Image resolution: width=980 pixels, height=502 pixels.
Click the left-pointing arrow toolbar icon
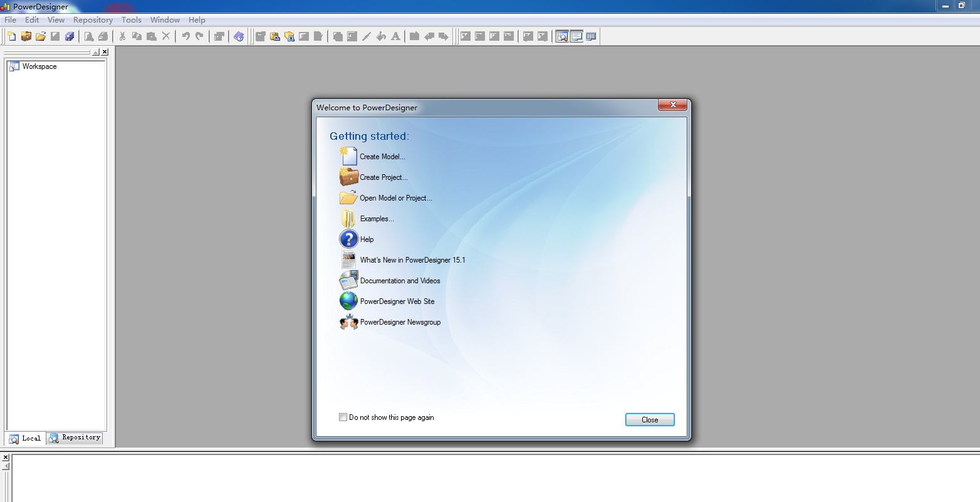[x=429, y=36]
